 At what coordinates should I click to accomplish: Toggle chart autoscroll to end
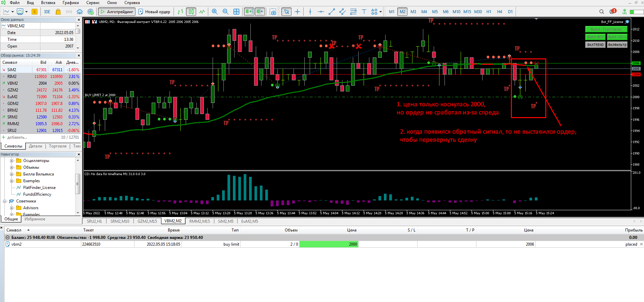point(249,11)
